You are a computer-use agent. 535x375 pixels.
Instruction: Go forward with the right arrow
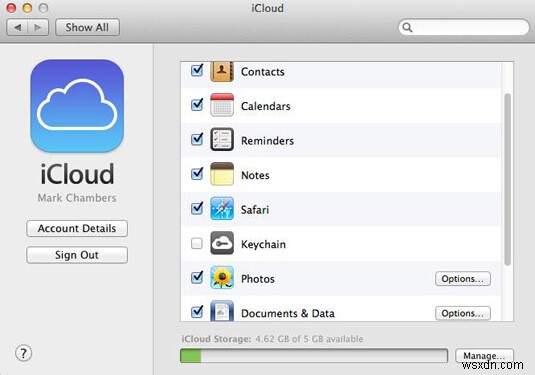click(38, 27)
